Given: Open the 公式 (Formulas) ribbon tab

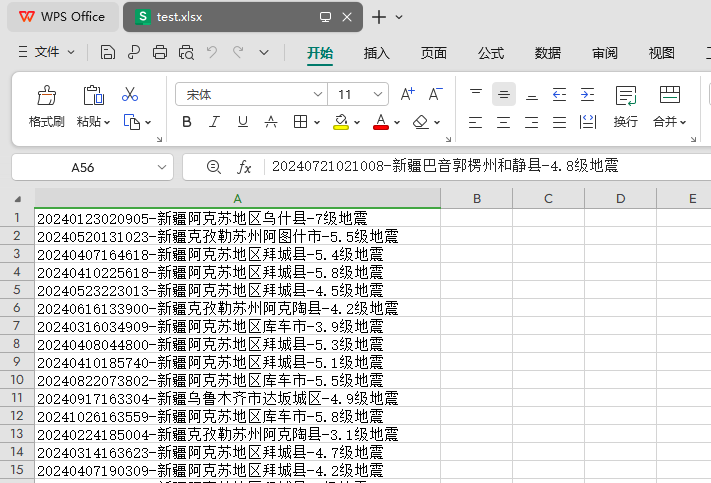Looking at the screenshot, I should pos(490,53).
